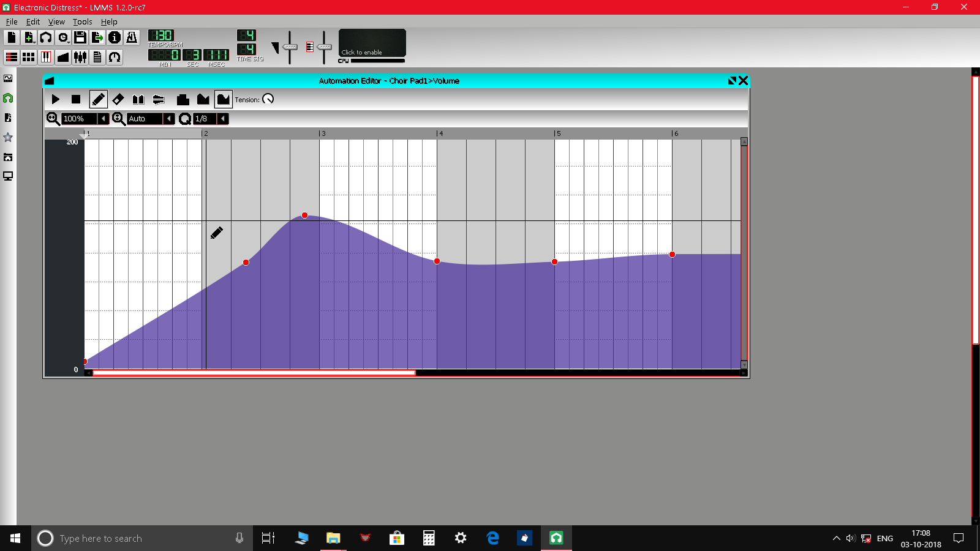Open the Edit menu
The width and height of the screenshot is (980, 551).
tap(33, 21)
